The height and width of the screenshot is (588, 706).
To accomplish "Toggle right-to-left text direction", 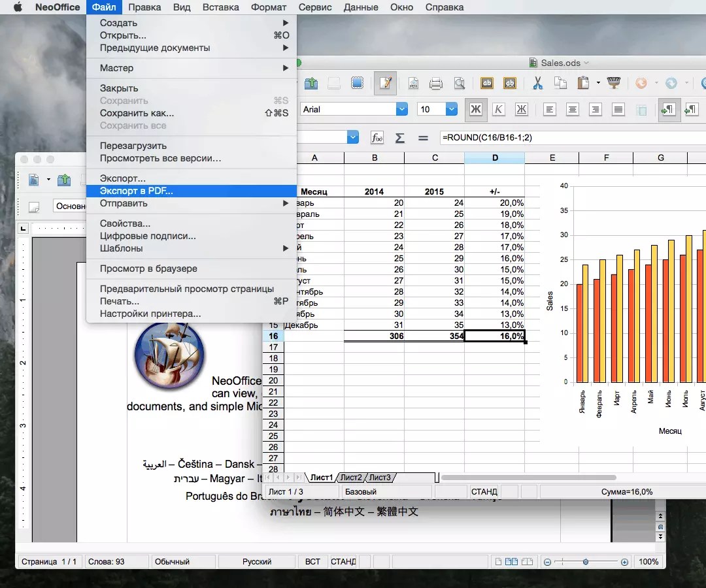I will pos(691,109).
